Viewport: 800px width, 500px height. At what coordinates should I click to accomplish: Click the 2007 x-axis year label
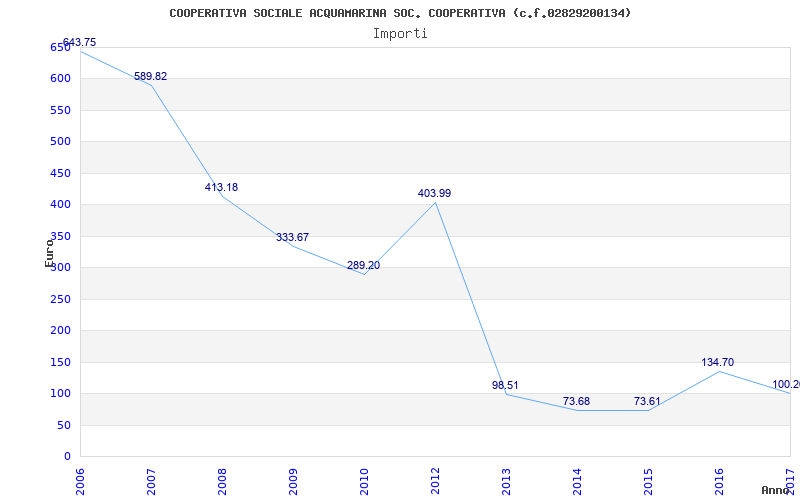(151, 480)
